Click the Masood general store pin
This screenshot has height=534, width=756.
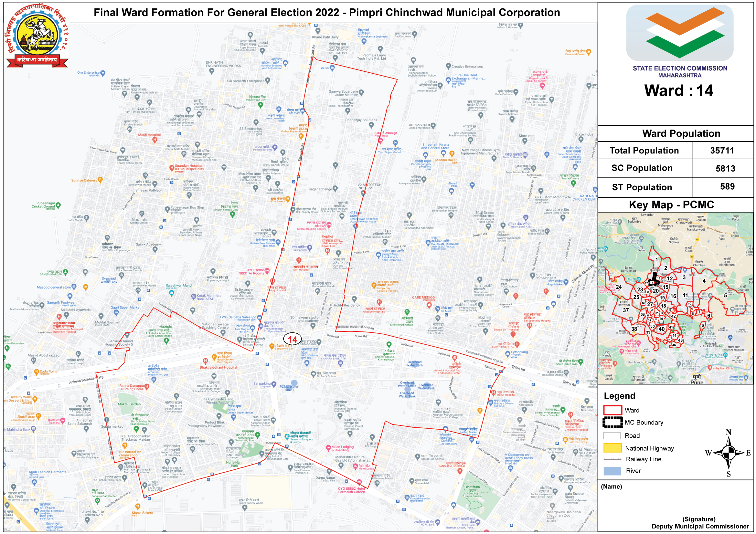(x=74, y=287)
